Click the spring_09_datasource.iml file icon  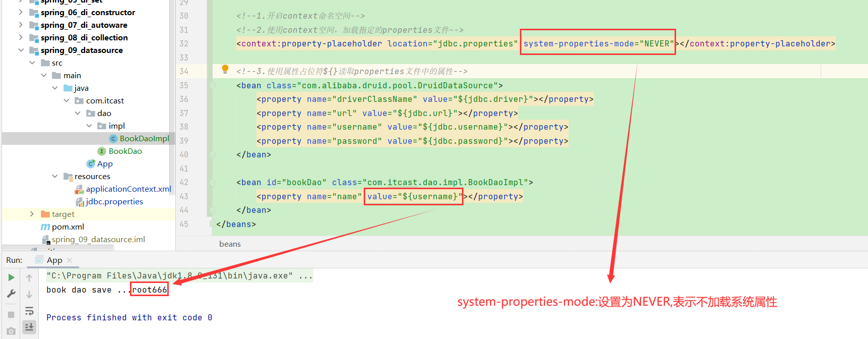45,240
